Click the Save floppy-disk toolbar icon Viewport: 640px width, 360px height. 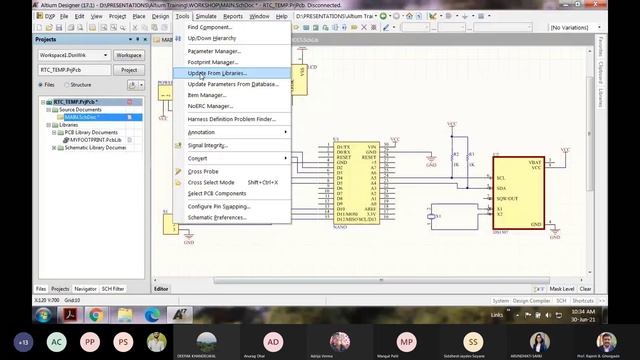(59, 27)
